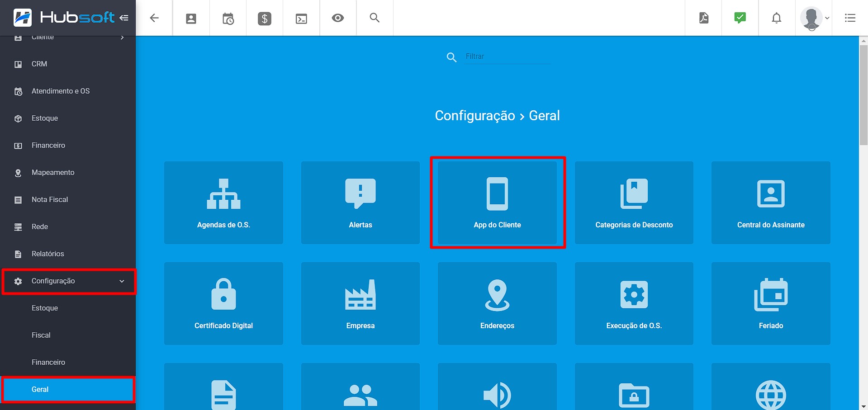
Task: Open the user avatar menu
Action: pyautogui.click(x=814, y=18)
